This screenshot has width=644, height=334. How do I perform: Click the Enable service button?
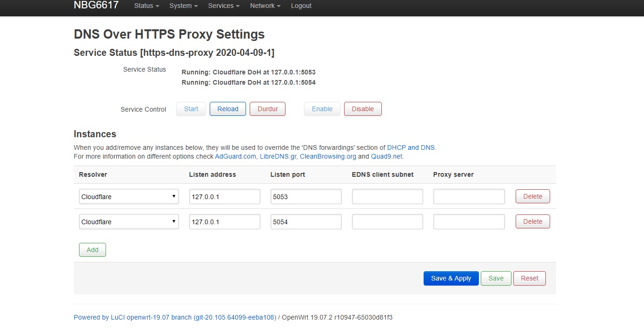tap(322, 109)
